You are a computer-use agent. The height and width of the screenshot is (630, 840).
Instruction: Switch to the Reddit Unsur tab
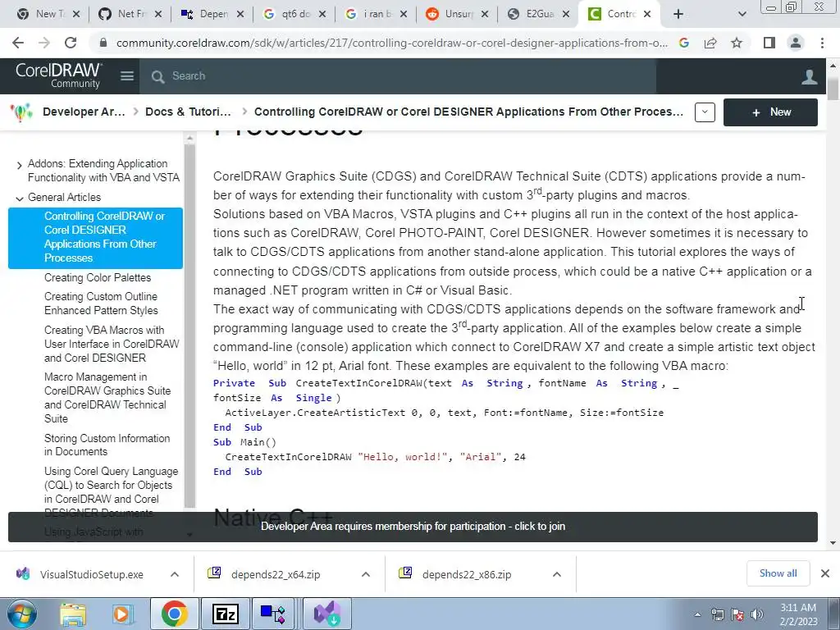[x=458, y=14]
